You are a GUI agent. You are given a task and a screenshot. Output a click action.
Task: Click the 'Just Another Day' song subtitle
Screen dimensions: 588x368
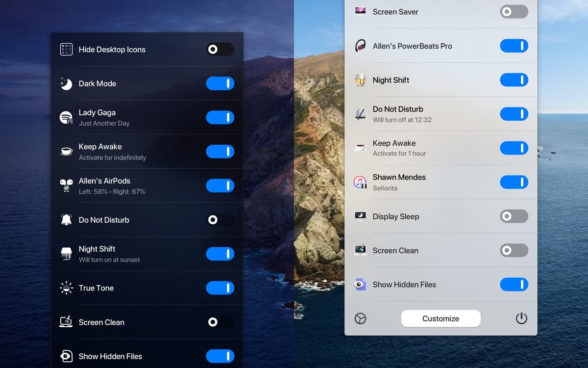pos(104,123)
